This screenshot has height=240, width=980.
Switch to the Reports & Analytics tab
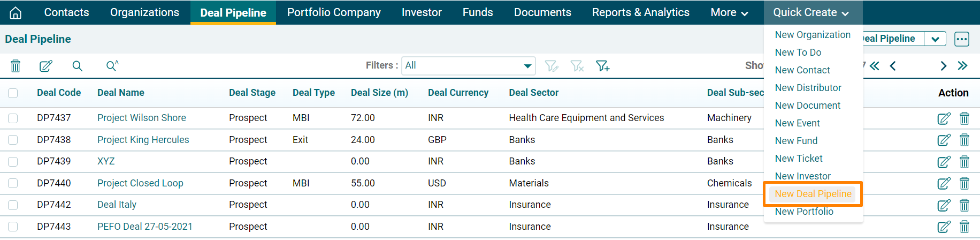point(640,12)
